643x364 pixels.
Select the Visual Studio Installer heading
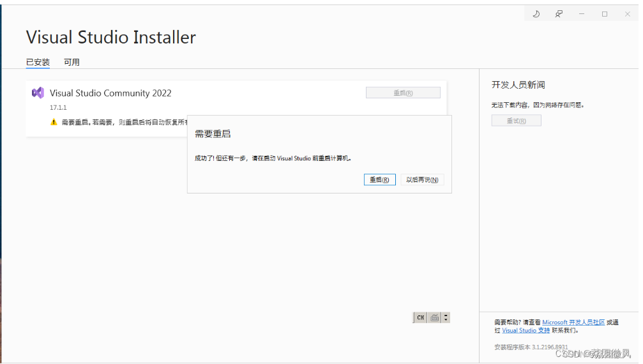pyautogui.click(x=111, y=37)
